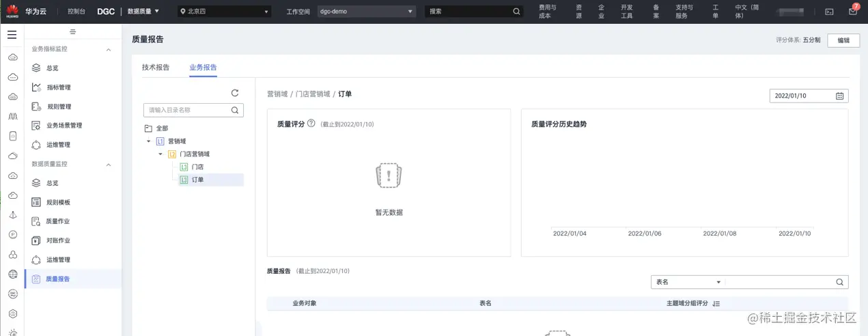Open the 北京四 region dropdown
The image size is (868, 336).
coord(223,12)
